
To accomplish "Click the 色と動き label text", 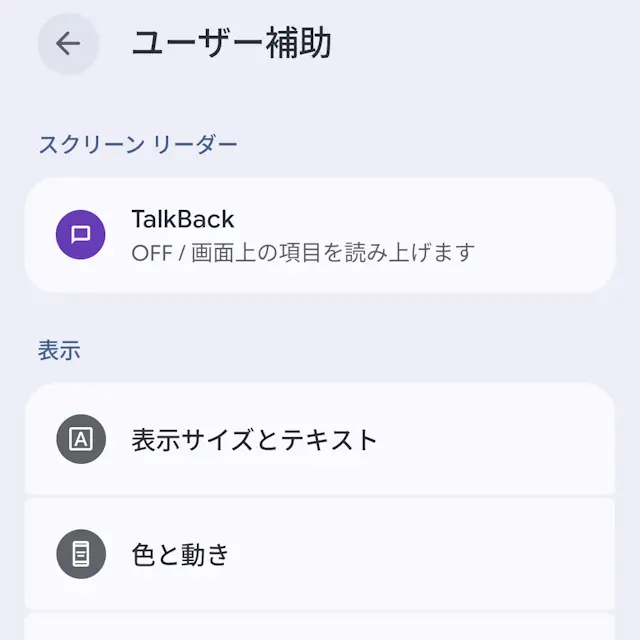I will [x=180, y=553].
